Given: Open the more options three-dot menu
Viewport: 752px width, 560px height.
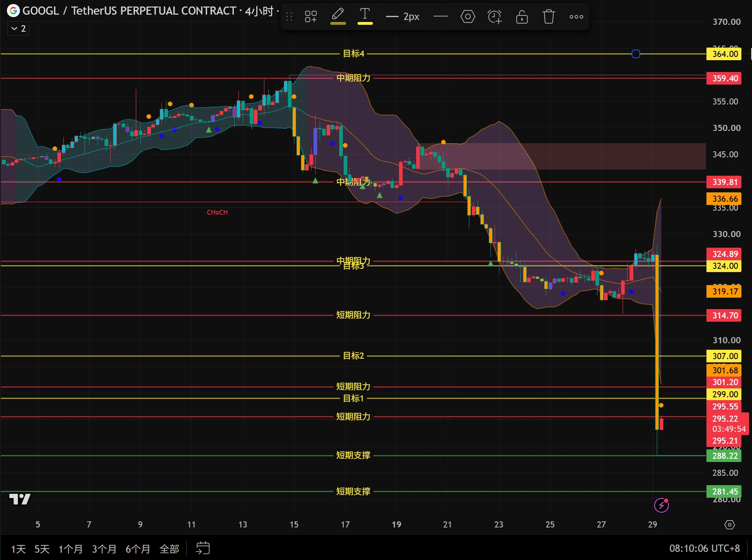Looking at the screenshot, I should [576, 17].
